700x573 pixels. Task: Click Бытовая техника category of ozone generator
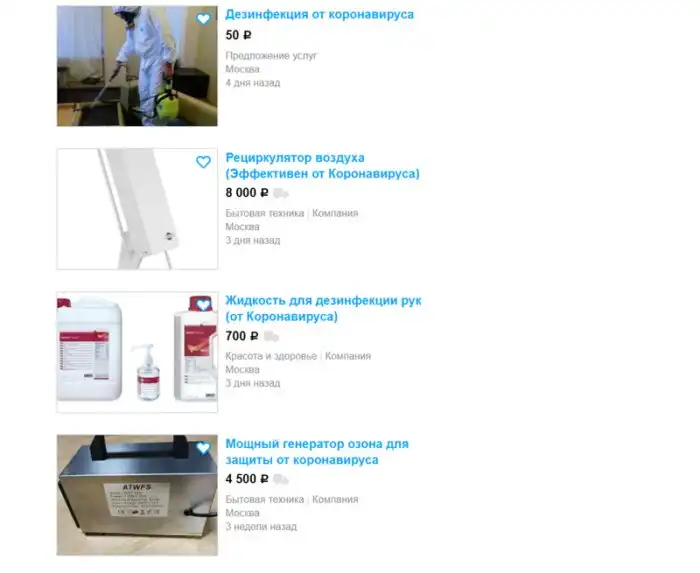click(265, 499)
